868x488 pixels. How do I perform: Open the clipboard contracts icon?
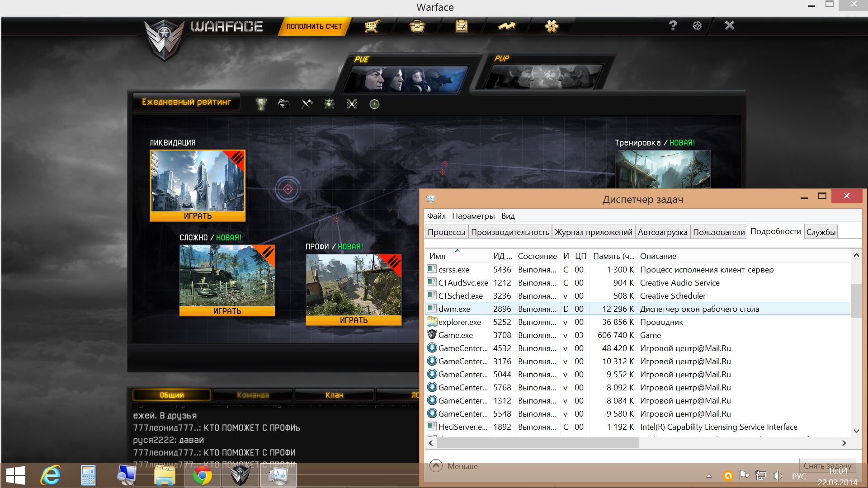(x=461, y=26)
